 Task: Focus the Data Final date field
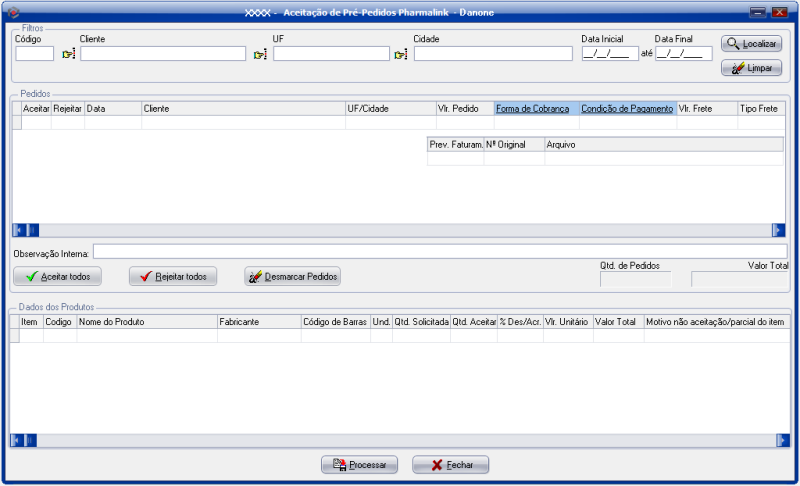coord(683,54)
